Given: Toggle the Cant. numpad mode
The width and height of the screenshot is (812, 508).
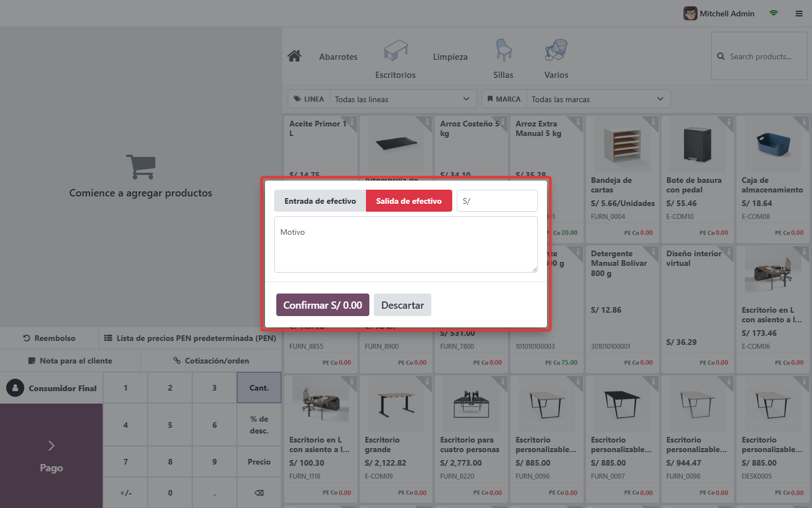Looking at the screenshot, I should 259,388.
